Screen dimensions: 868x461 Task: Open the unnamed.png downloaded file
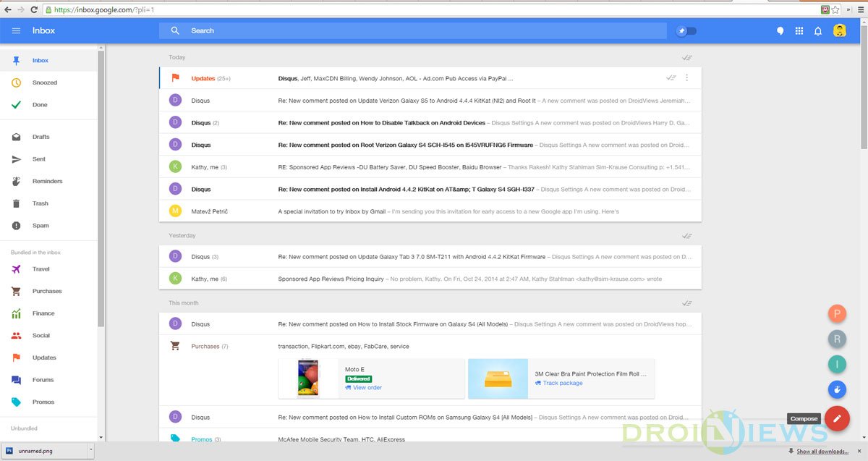coord(43,451)
